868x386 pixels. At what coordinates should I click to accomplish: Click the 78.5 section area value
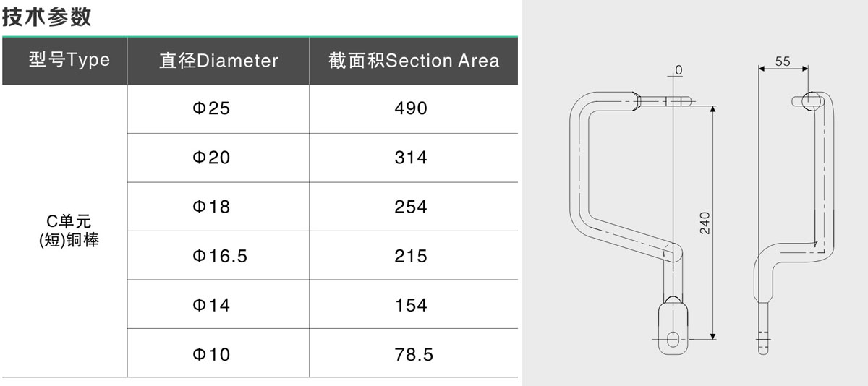click(414, 354)
